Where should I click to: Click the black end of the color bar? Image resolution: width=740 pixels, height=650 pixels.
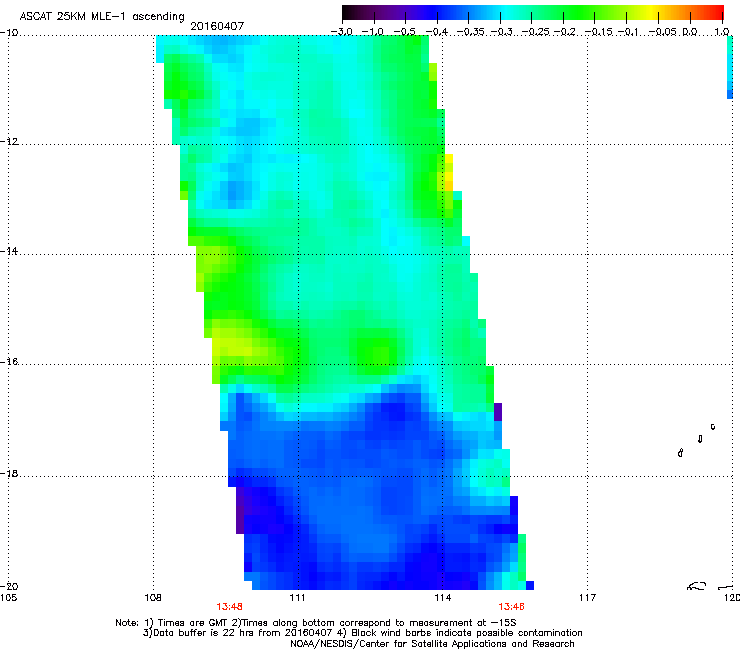pos(349,12)
